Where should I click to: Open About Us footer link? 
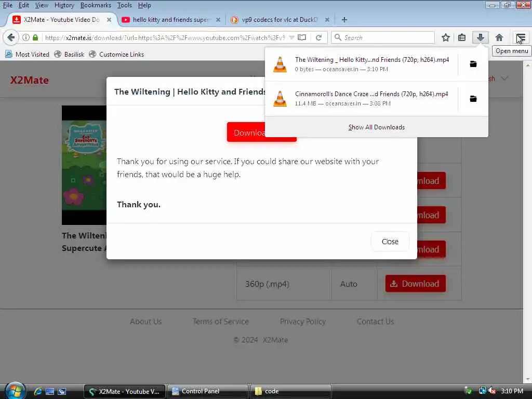tap(146, 321)
